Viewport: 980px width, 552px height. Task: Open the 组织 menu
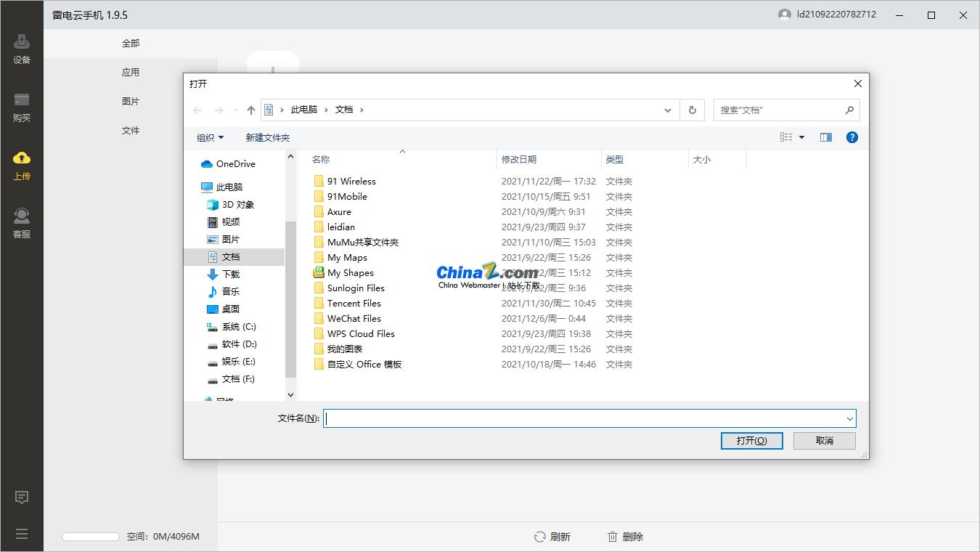click(x=211, y=137)
